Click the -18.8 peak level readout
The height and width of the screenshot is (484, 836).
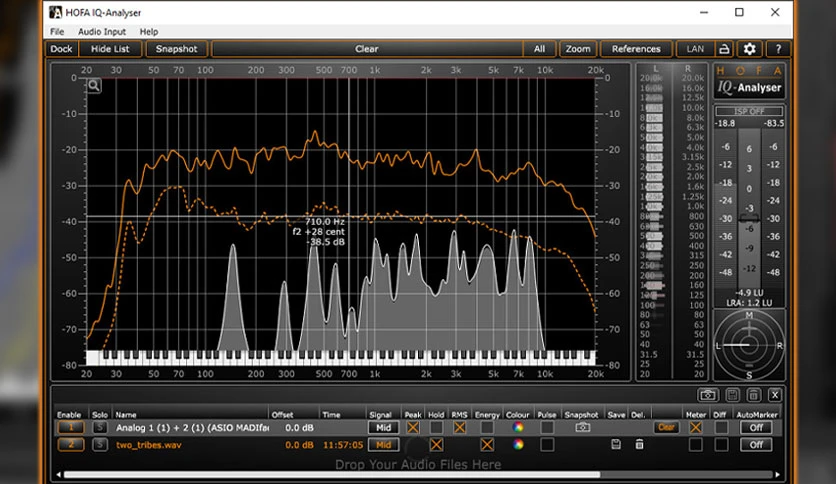pos(725,123)
